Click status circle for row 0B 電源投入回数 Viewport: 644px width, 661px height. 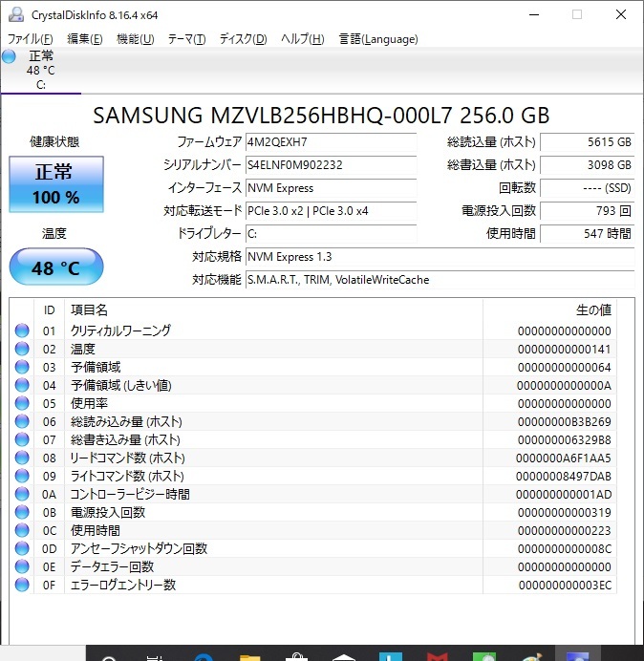[22, 512]
